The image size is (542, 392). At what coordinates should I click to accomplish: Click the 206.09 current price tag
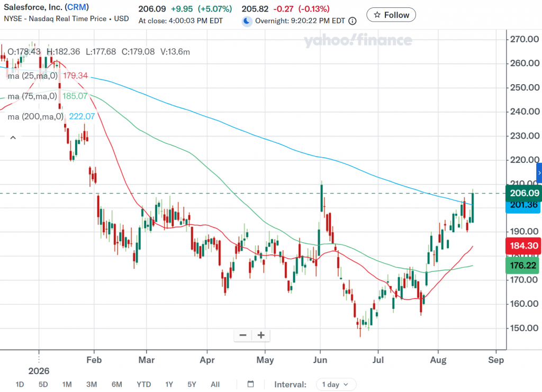(x=523, y=193)
